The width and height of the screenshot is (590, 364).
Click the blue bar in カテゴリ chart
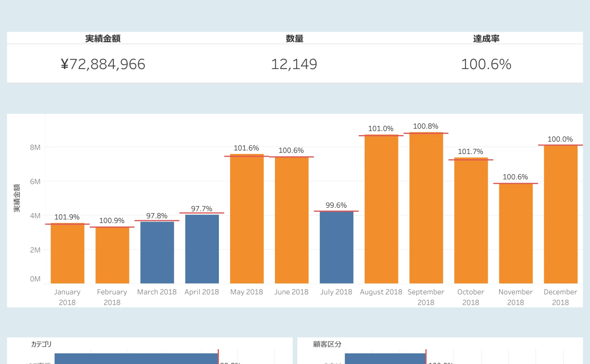tap(136, 358)
